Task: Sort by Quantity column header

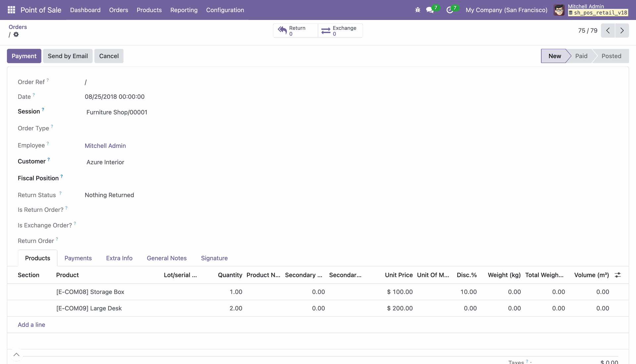Action: tap(230, 275)
